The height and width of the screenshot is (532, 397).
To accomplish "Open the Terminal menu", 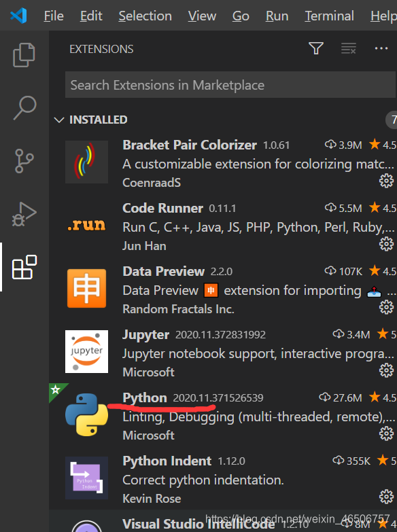I will click(330, 16).
